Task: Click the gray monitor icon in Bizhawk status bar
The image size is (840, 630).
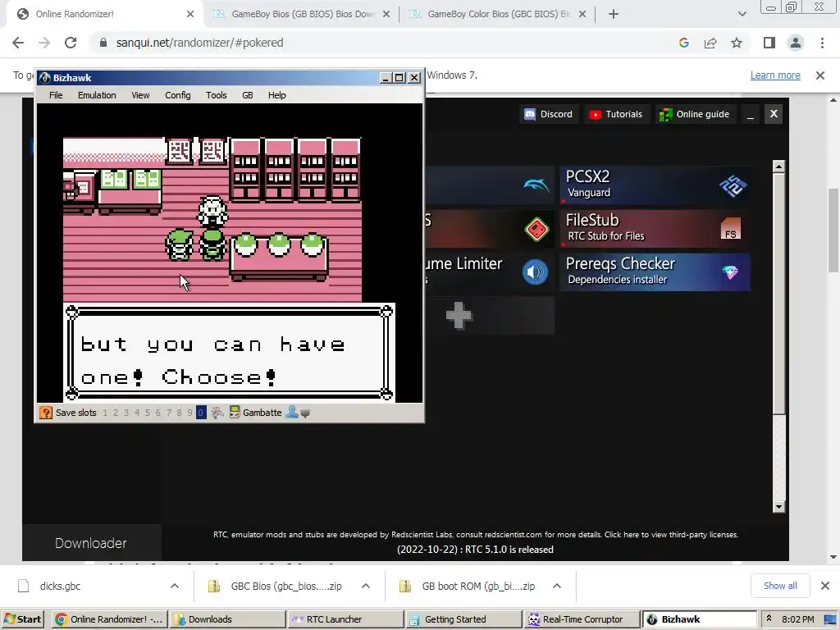Action: [x=305, y=413]
